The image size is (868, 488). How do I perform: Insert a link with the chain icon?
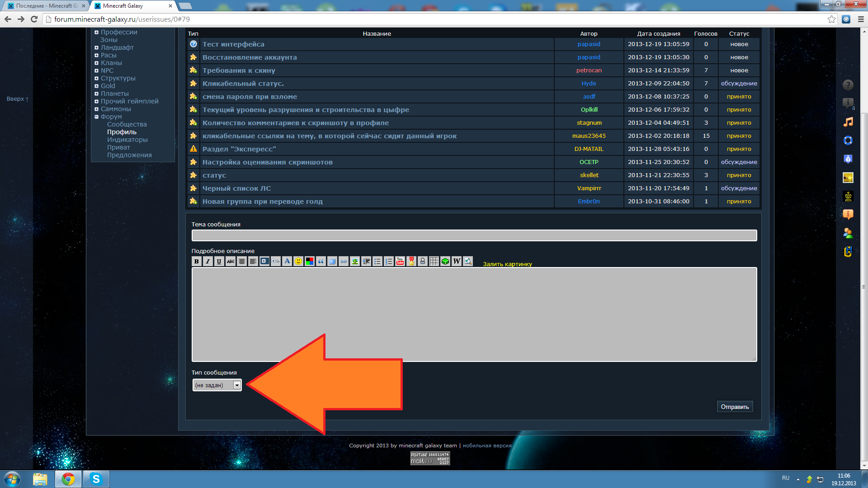click(x=344, y=261)
